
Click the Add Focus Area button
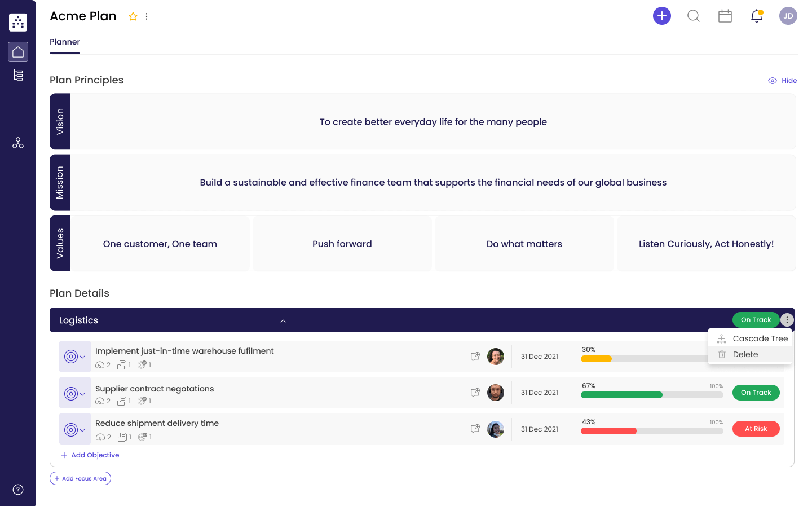coord(80,478)
